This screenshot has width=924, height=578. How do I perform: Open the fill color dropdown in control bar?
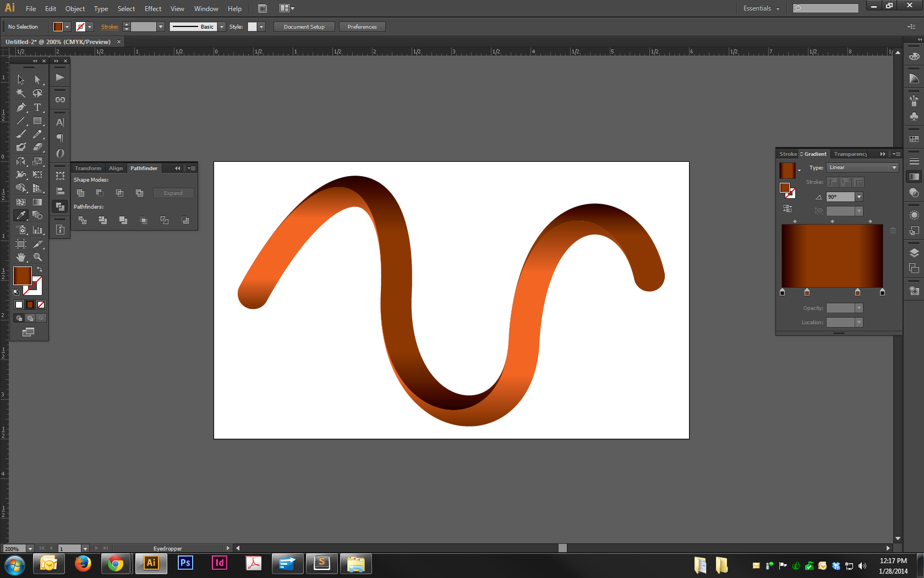click(x=67, y=26)
